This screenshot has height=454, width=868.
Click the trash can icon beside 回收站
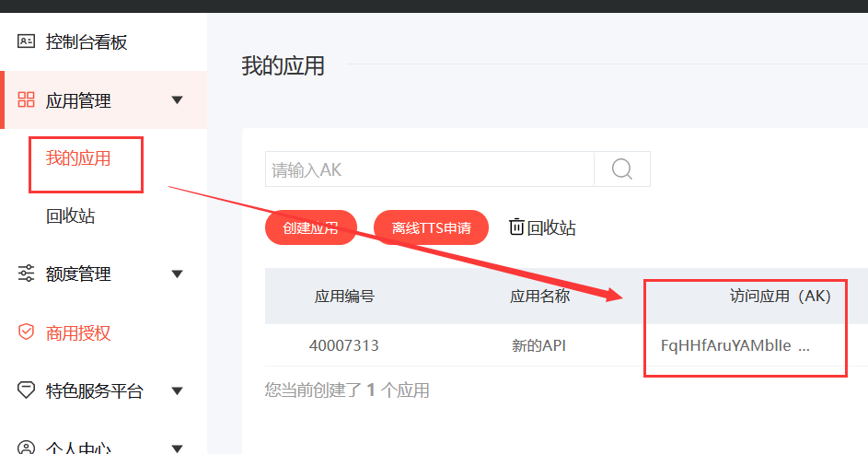(516, 227)
